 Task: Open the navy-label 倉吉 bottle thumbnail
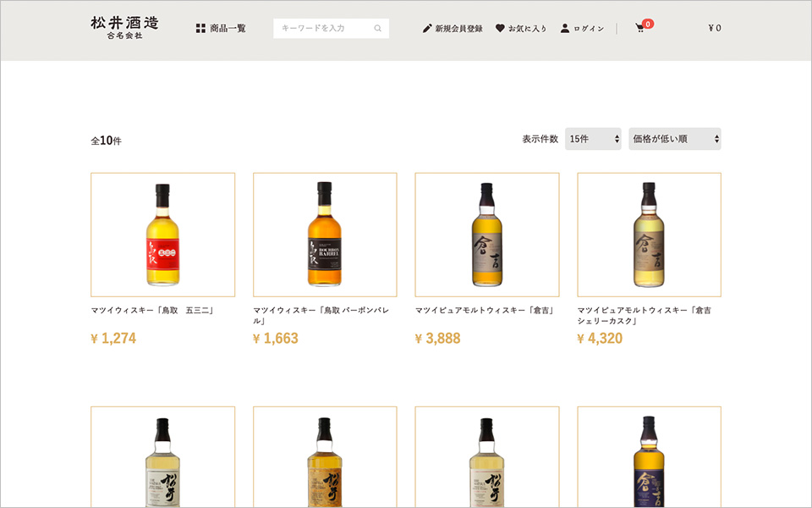649,456
